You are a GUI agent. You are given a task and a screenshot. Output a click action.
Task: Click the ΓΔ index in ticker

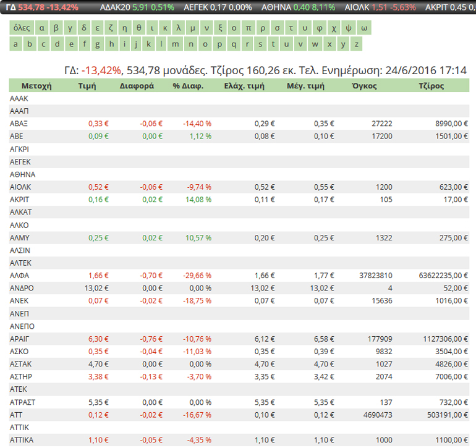pyautogui.click(x=11, y=7)
